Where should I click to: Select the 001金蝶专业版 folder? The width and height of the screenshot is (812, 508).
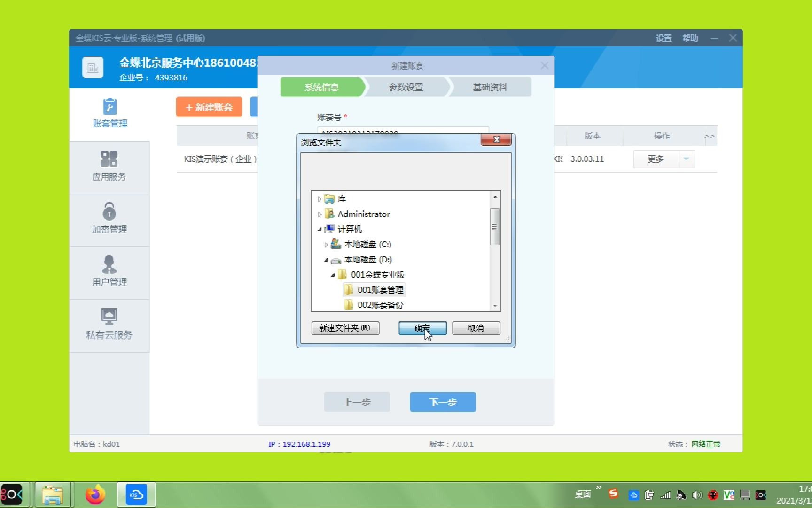tap(377, 275)
